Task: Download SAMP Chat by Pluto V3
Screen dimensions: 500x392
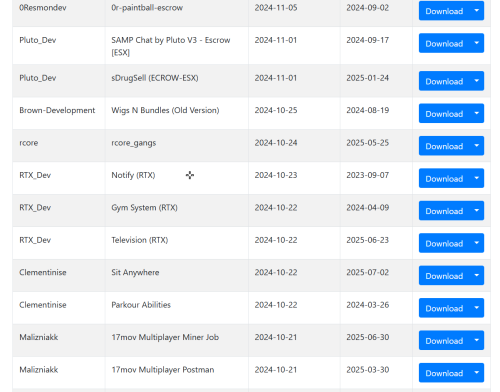Action: (x=444, y=43)
